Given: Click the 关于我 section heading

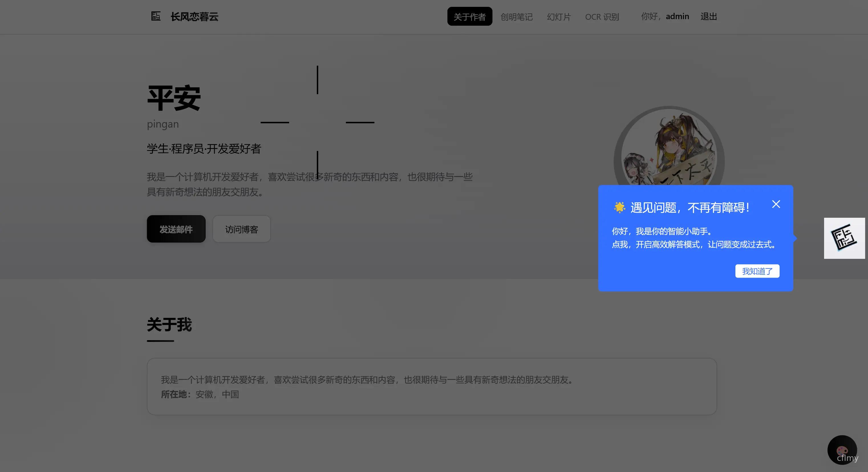Looking at the screenshot, I should coord(169,324).
